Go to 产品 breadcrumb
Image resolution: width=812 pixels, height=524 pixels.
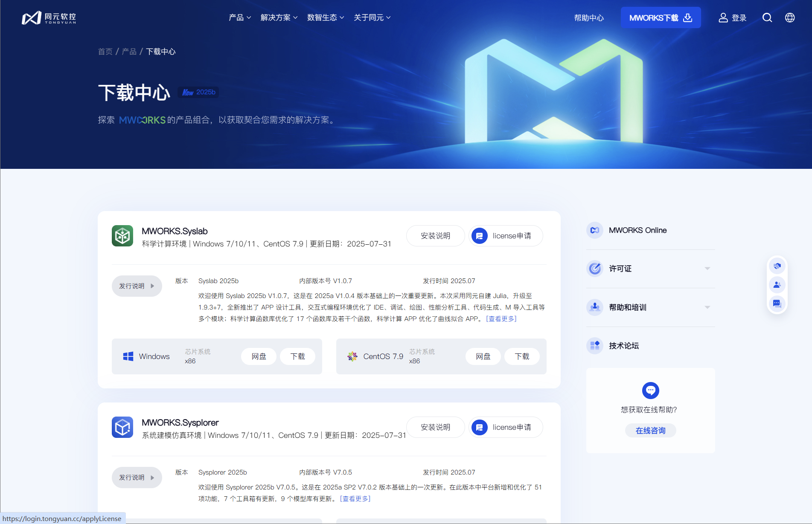click(x=129, y=52)
